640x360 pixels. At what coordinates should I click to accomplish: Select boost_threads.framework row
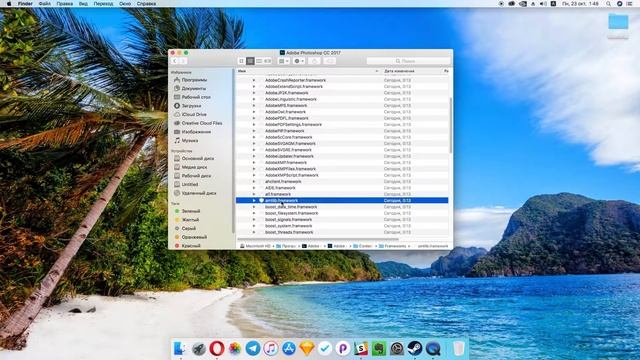[x=342, y=232]
